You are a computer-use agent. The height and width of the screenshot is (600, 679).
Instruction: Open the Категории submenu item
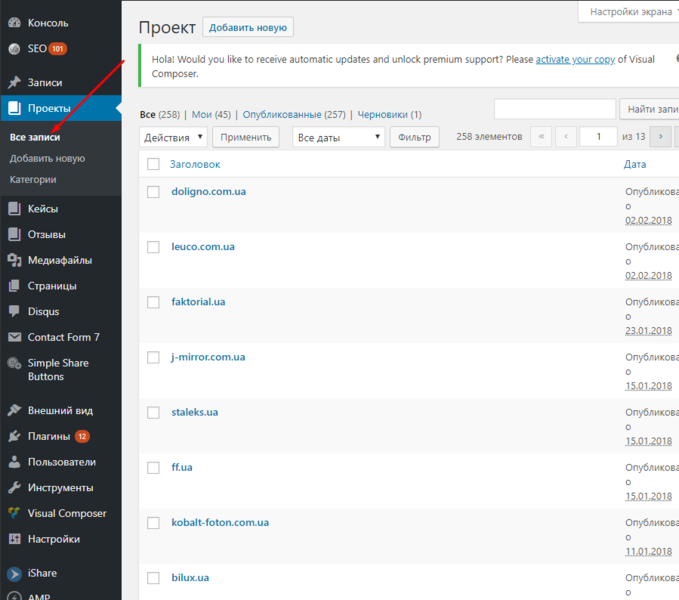[x=33, y=180]
